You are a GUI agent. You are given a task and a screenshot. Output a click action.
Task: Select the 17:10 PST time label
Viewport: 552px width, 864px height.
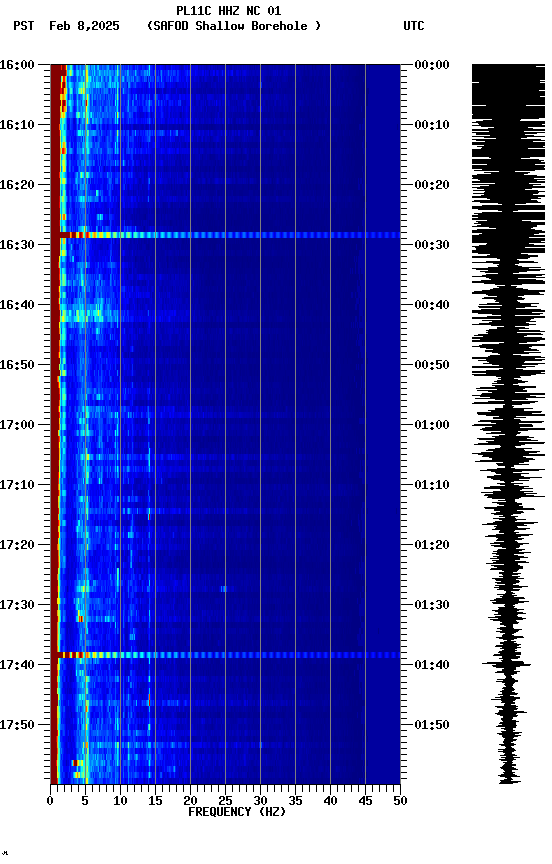[x=17, y=485]
